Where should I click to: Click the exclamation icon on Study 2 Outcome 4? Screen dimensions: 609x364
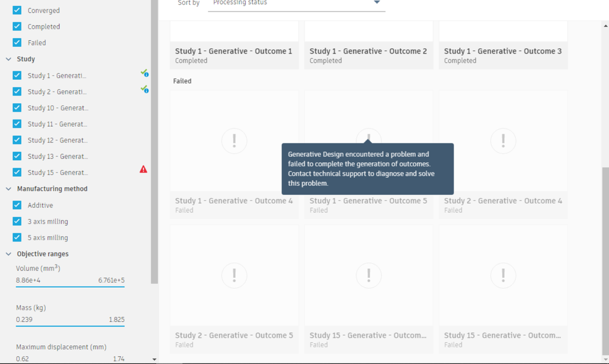click(x=503, y=141)
